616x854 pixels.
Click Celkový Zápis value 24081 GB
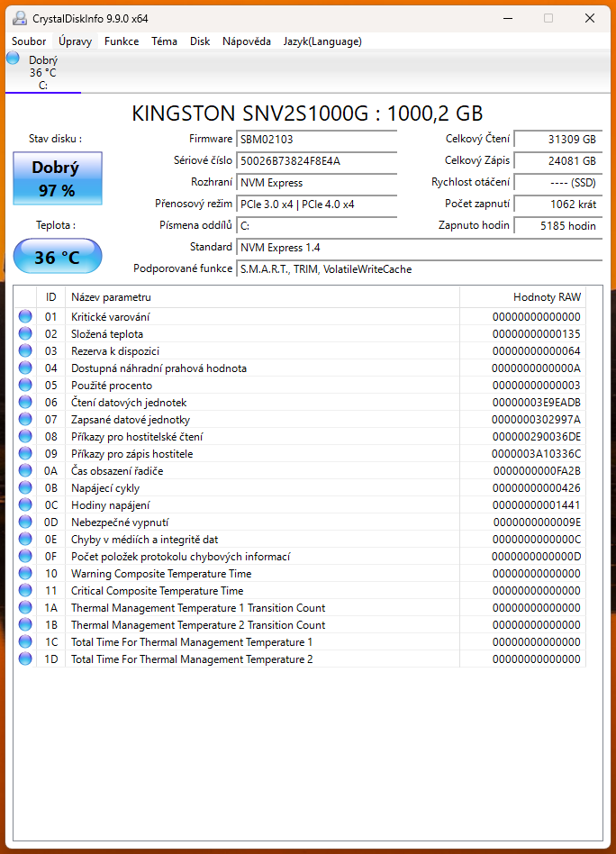tap(558, 160)
